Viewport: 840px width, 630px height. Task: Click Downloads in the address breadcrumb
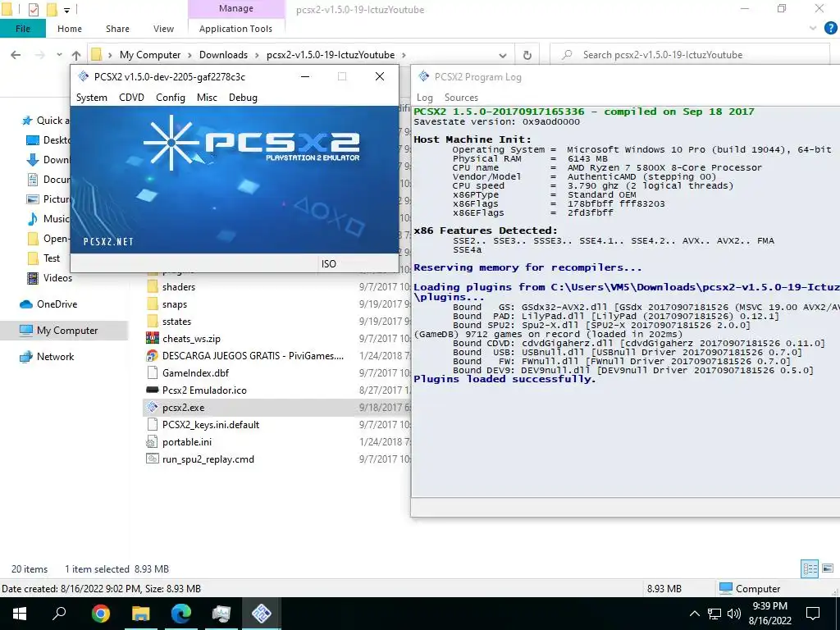(x=223, y=55)
